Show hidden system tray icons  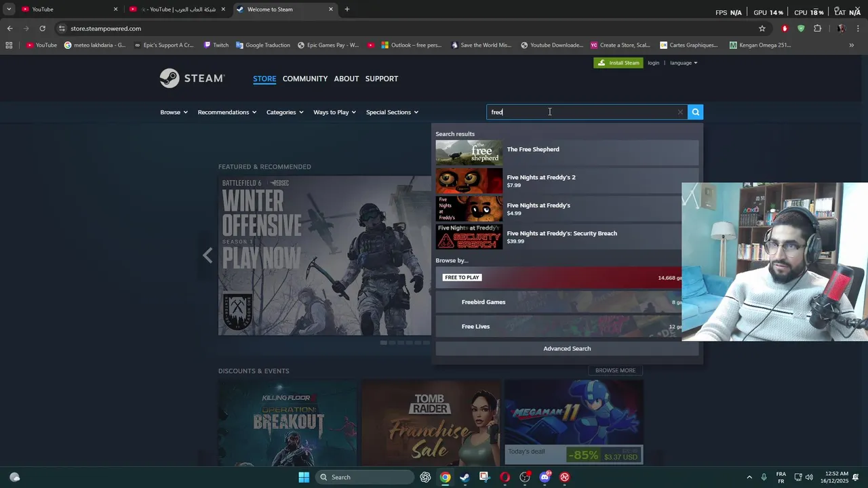pos(749,477)
